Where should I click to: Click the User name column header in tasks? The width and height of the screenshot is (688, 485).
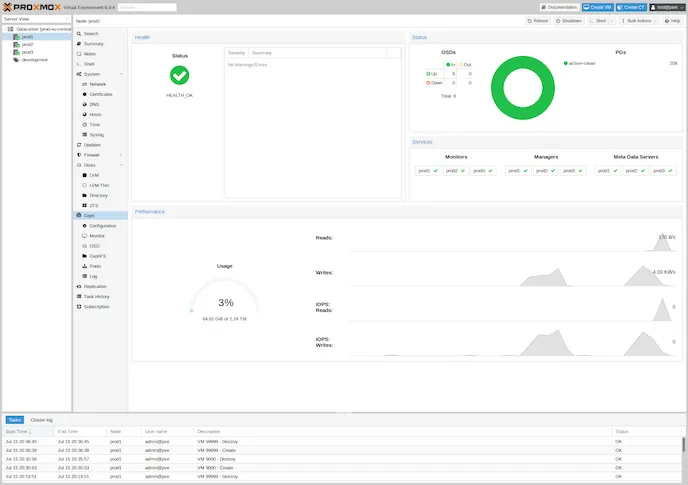point(167,432)
